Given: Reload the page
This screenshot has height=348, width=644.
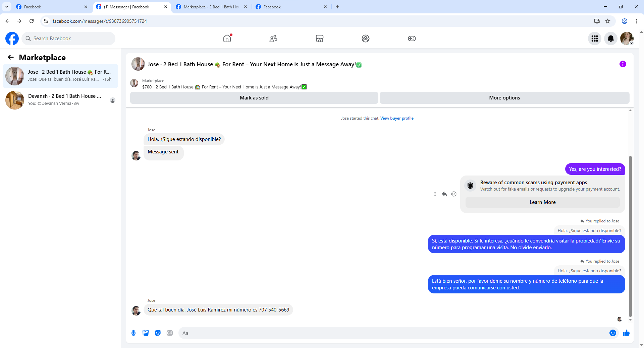Looking at the screenshot, I should point(32,21).
